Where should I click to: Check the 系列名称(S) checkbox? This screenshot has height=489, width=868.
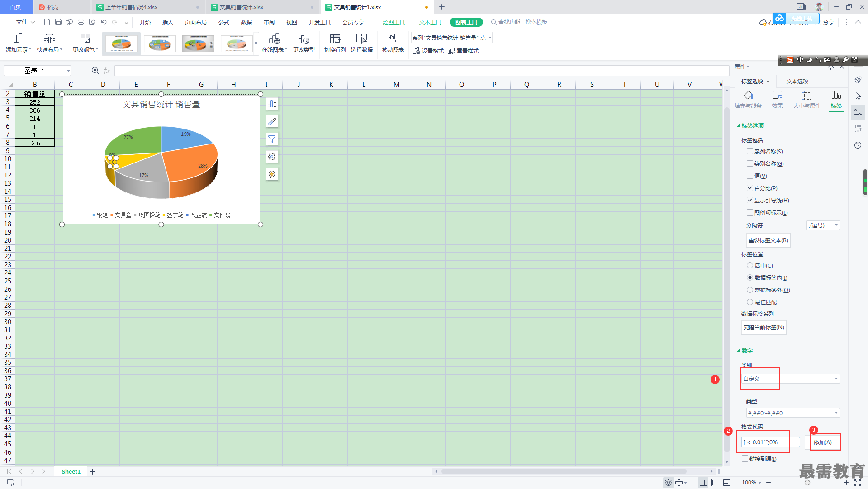coord(750,151)
